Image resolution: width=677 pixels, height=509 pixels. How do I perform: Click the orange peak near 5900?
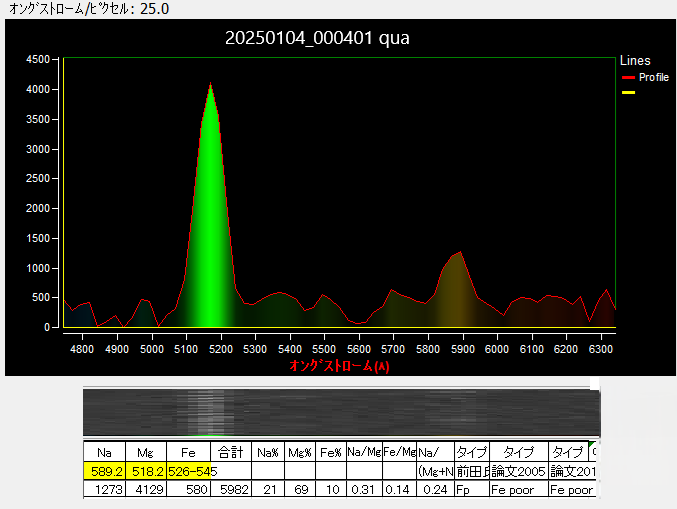[x=457, y=254]
